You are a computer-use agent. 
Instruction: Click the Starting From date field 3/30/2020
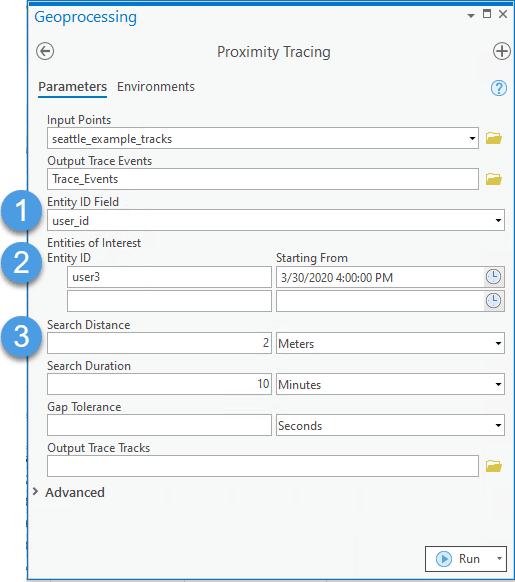380,277
